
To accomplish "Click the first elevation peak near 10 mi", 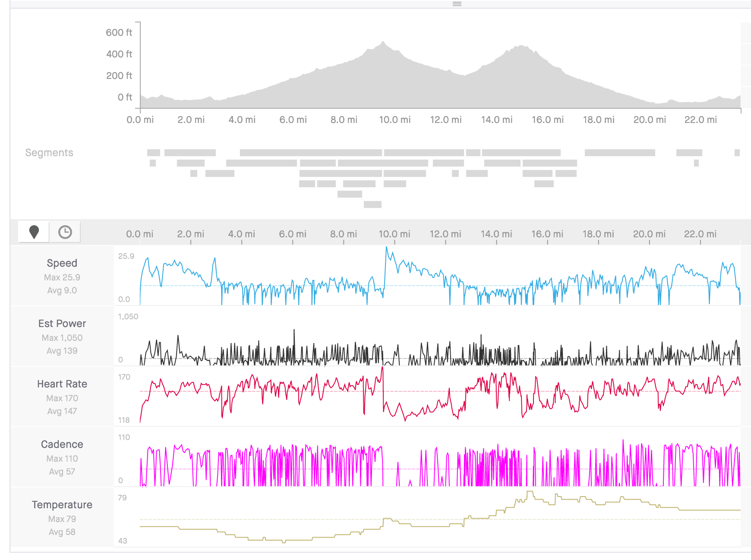I will coord(383,42).
